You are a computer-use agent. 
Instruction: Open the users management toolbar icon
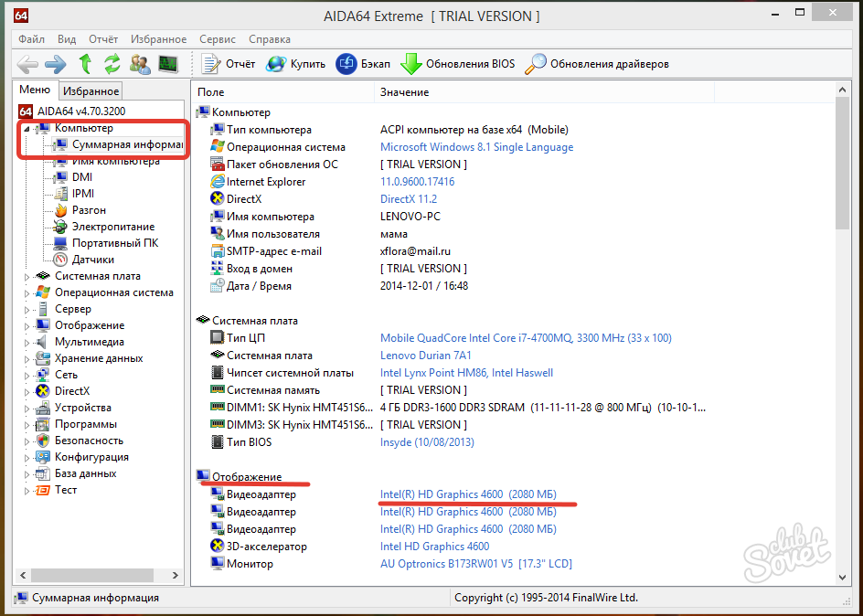point(140,64)
